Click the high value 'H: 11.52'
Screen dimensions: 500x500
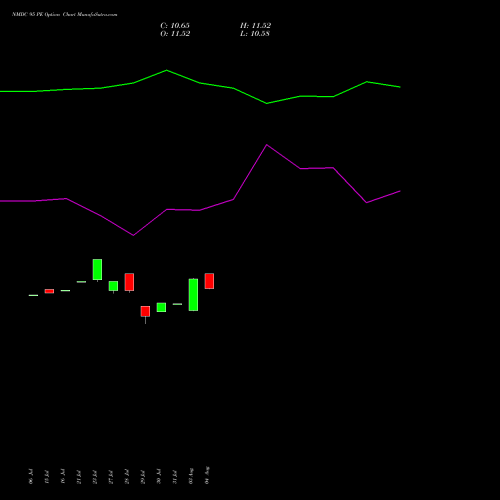255,26
